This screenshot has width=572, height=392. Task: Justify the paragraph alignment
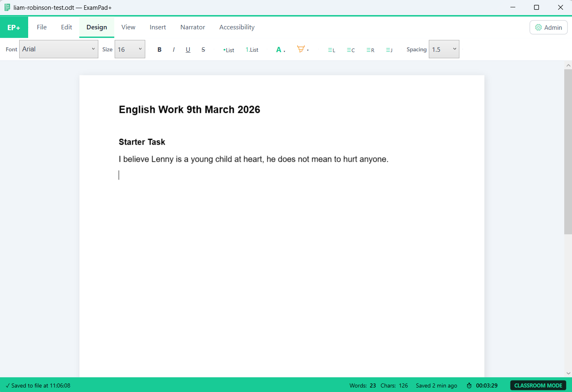tap(389, 49)
